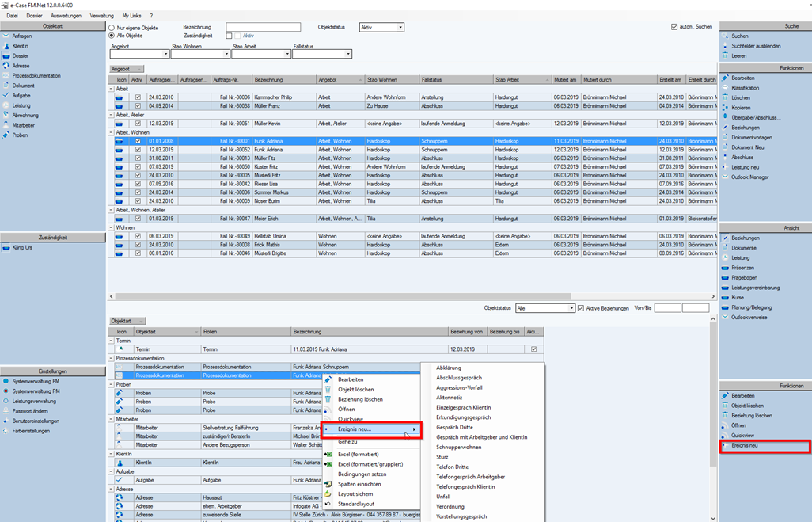Open upper Objektstatus Aktiv dropdown

(400, 27)
